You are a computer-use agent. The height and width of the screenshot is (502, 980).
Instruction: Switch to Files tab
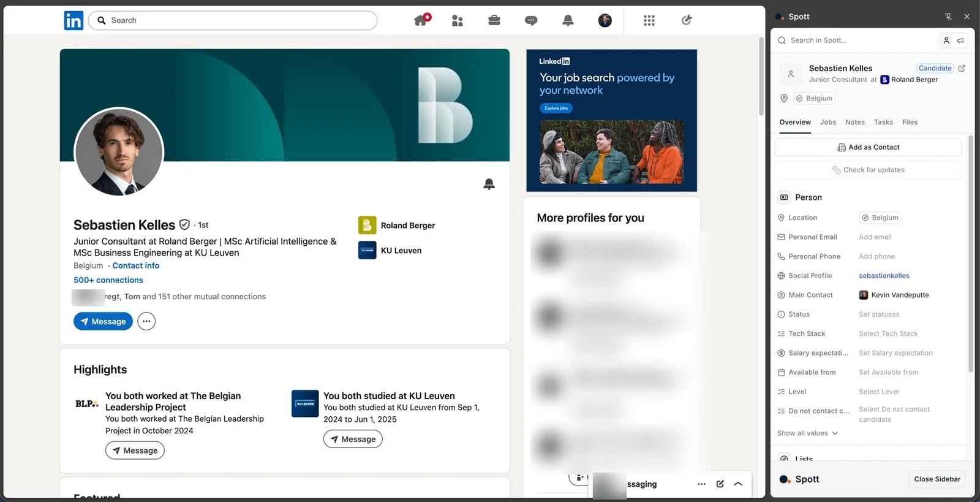pyautogui.click(x=910, y=122)
